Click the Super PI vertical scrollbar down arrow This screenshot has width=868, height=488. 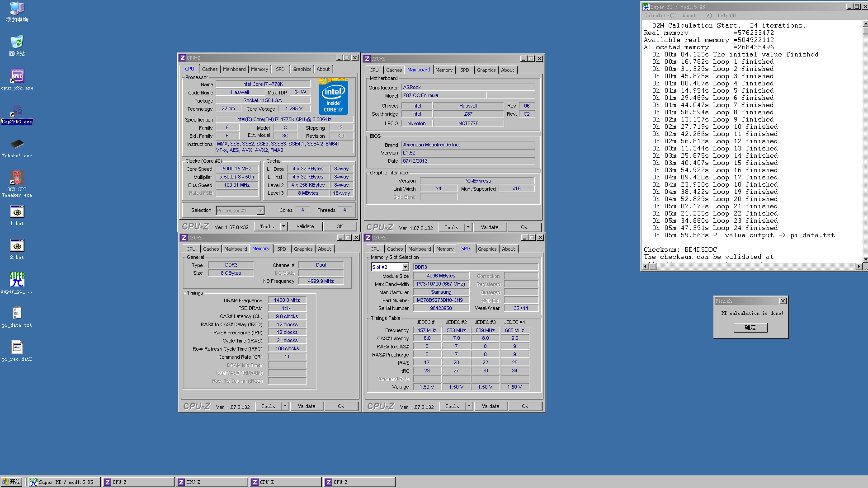click(x=865, y=259)
